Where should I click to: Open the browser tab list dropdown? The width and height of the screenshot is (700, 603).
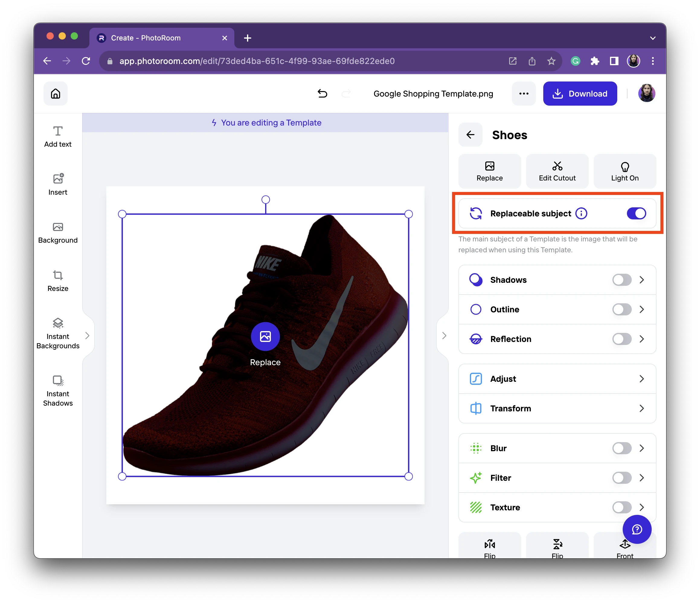click(x=653, y=38)
